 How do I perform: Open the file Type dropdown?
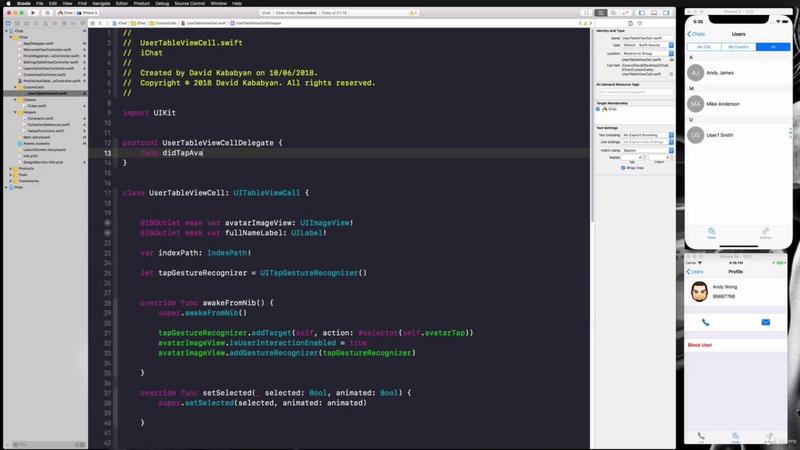pyautogui.click(x=647, y=45)
